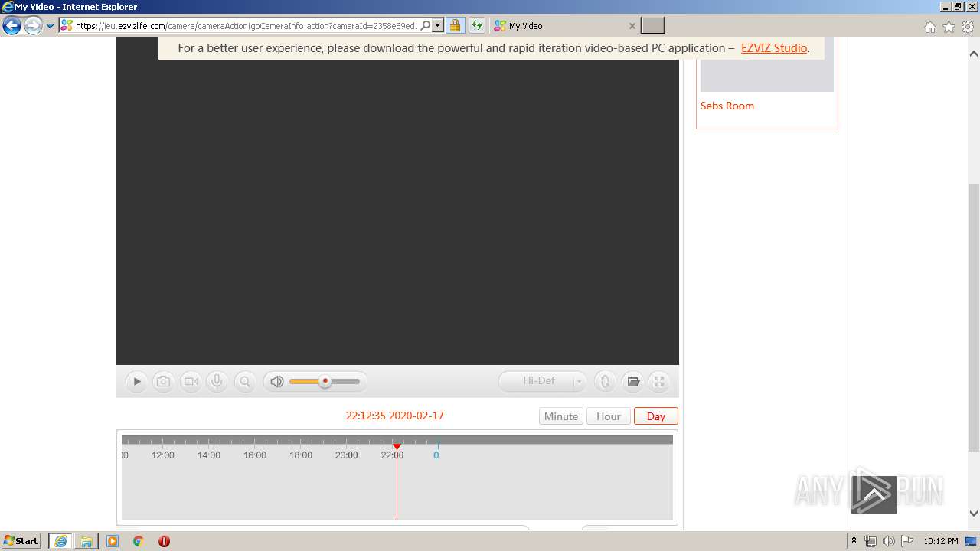Click the blue 0 midnight marker on the timeline
The width and height of the screenshot is (980, 551).
pyautogui.click(x=436, y=455)
